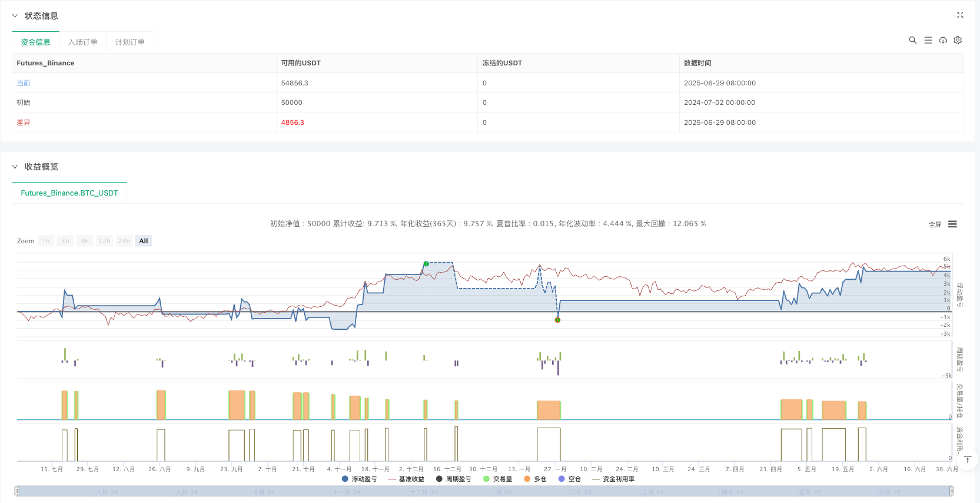Click the search magnifier icon

(912, 40)
